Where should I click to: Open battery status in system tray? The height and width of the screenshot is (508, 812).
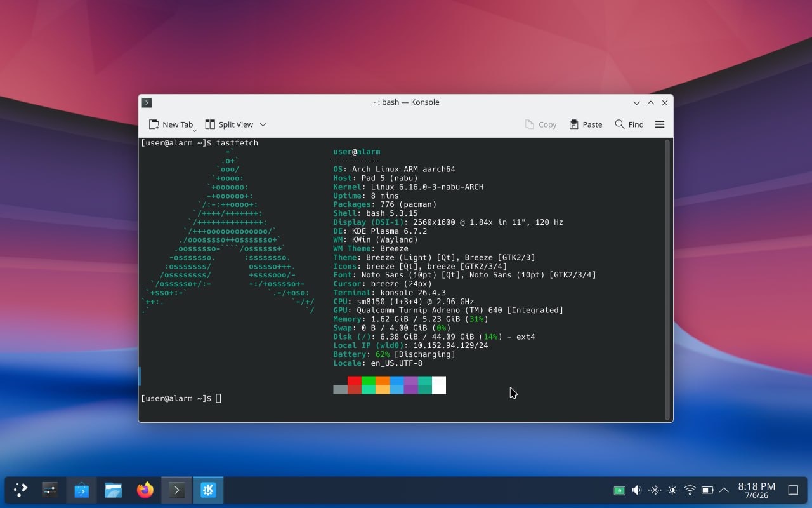pos(707,490)
